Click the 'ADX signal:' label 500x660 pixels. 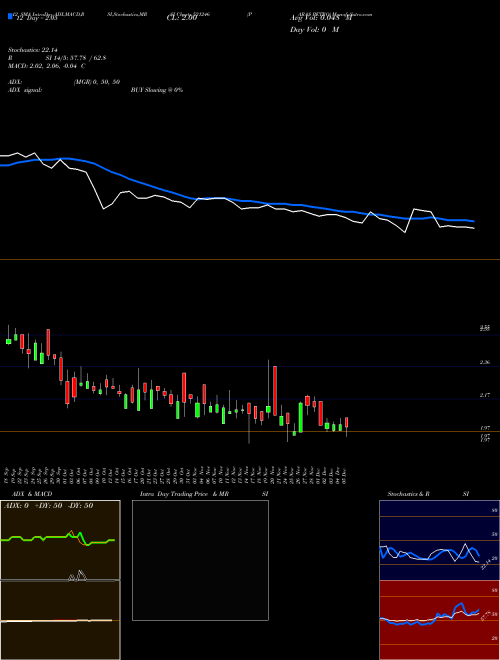coord(25,90)
